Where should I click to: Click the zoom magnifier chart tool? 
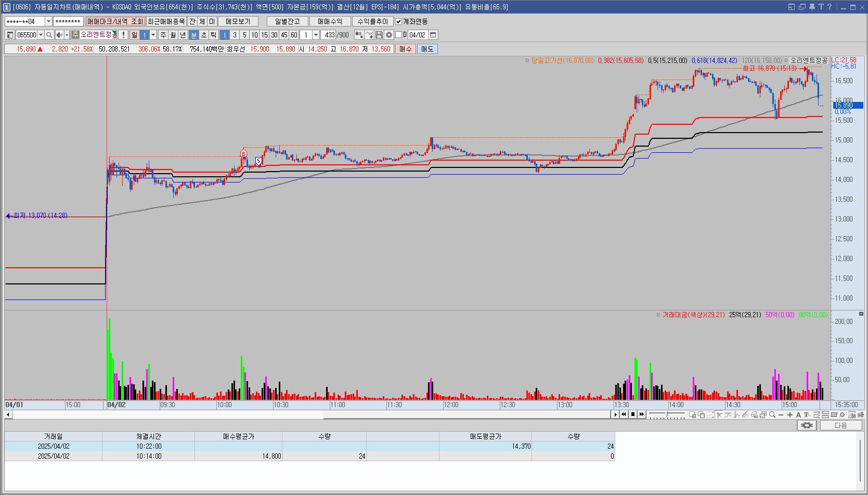(x=772, y=414)
